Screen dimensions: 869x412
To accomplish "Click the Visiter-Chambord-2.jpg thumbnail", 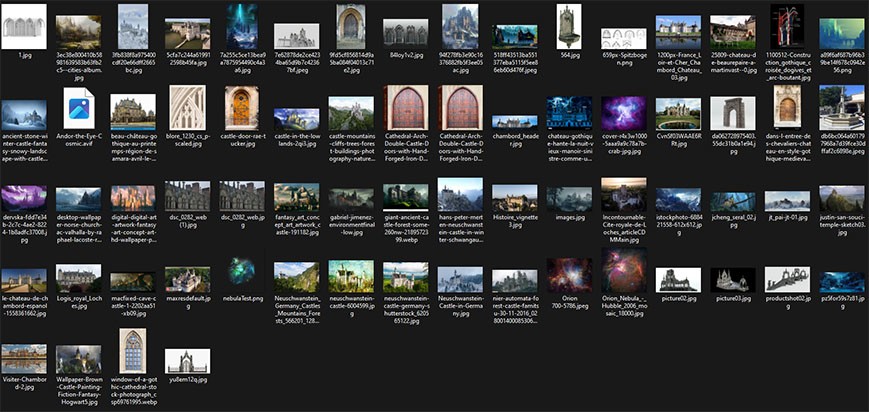I will (24, 357).
